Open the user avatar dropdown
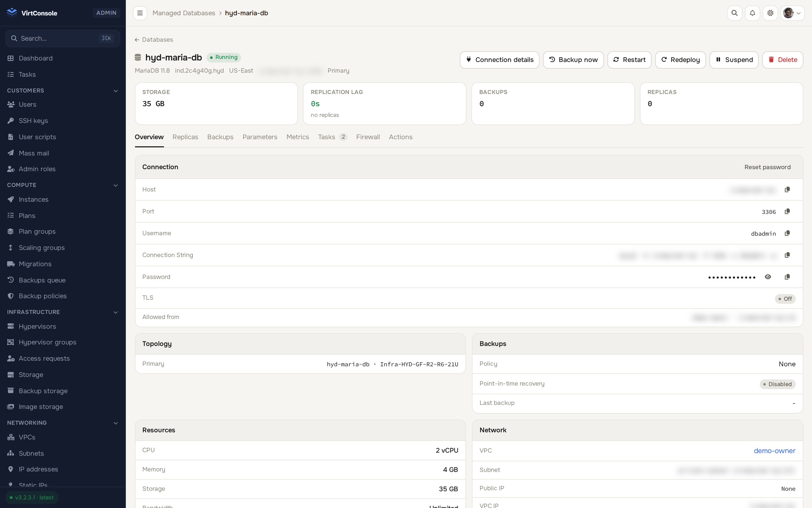The height and width of the screenshot is (508, 812). [792, 13]
